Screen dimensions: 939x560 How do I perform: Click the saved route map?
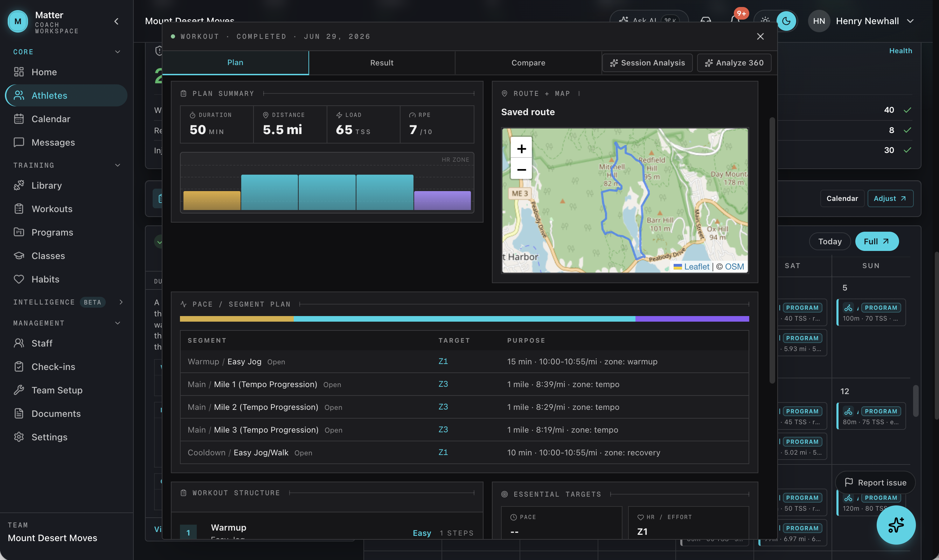coord(625,201)
